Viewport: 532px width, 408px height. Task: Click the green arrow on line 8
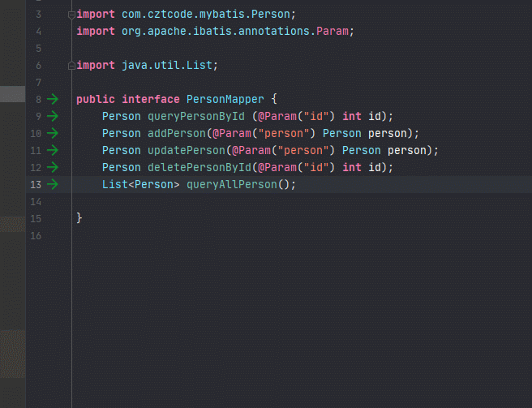pyautogui.click(x=53, y=99)
